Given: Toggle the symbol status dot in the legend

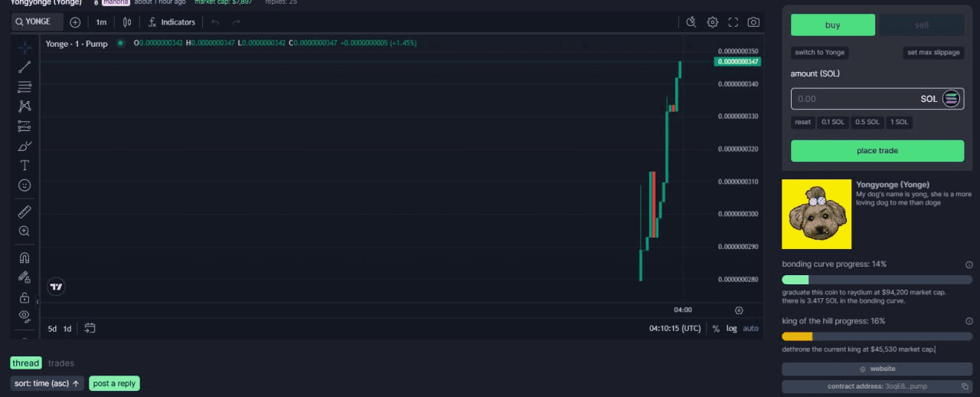Looking at the screenshot, I should click(x=120, y=44).
